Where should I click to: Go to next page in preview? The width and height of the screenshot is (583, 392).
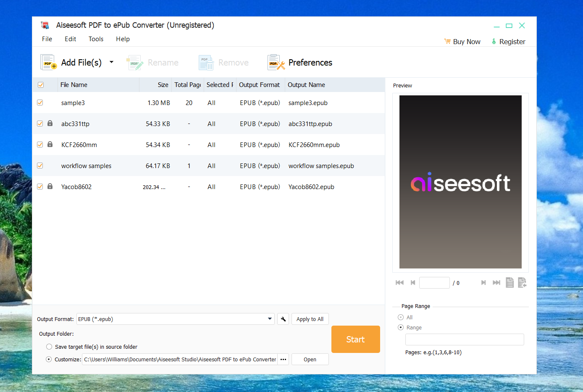483,283
